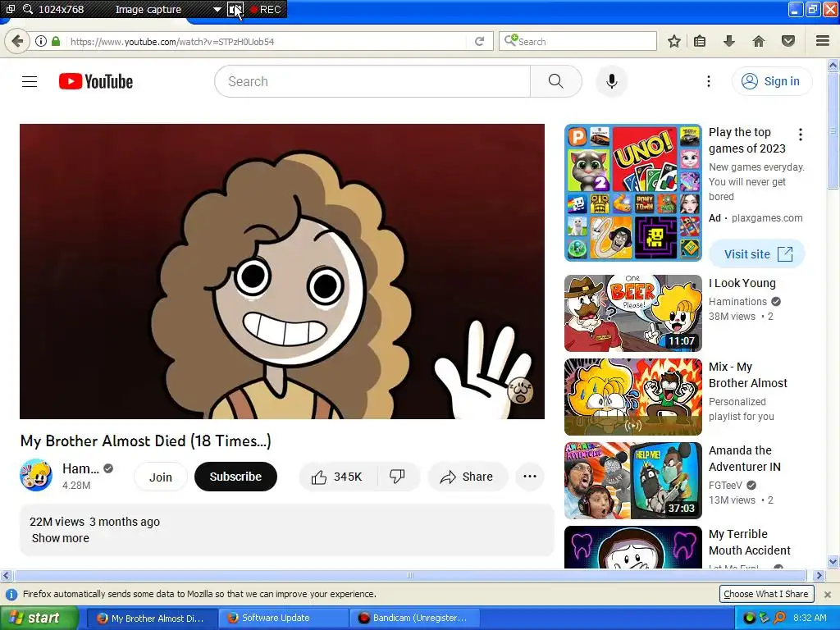Click the FGTeeV channel name
This screenshot has height=630, width=840.
click(x=725, y=486)
